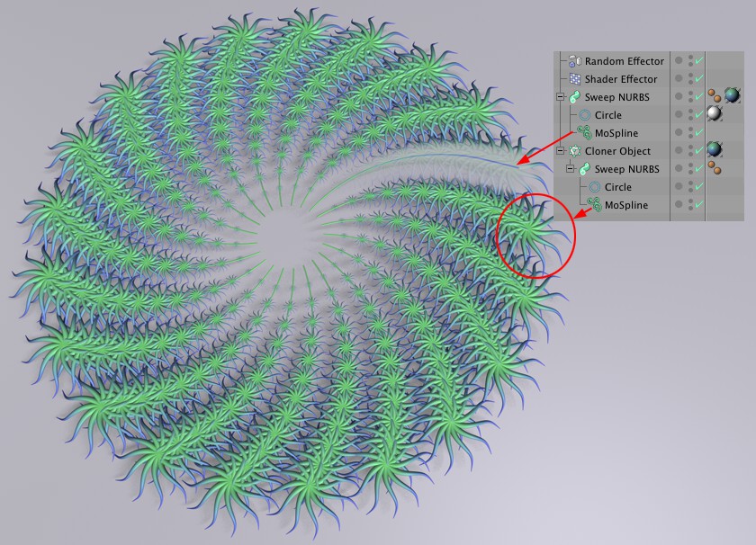Toggle the green enable checkmark for Random Effector
The image size is (756, 545).
699,61
